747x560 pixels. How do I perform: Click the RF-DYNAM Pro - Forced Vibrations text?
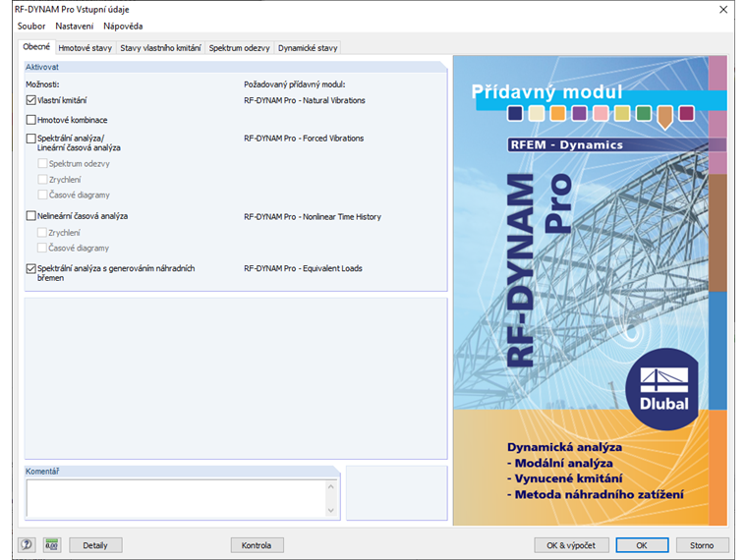click(x=304, y=139)
